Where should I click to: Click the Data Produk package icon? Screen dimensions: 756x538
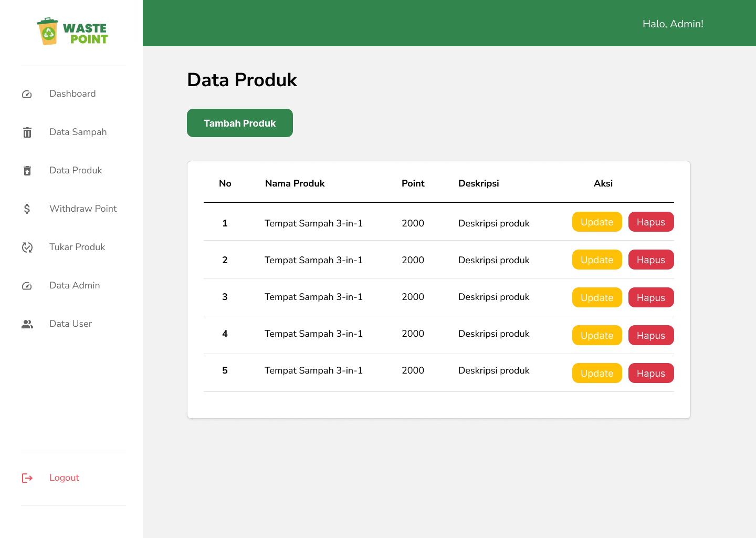point(27,170)
